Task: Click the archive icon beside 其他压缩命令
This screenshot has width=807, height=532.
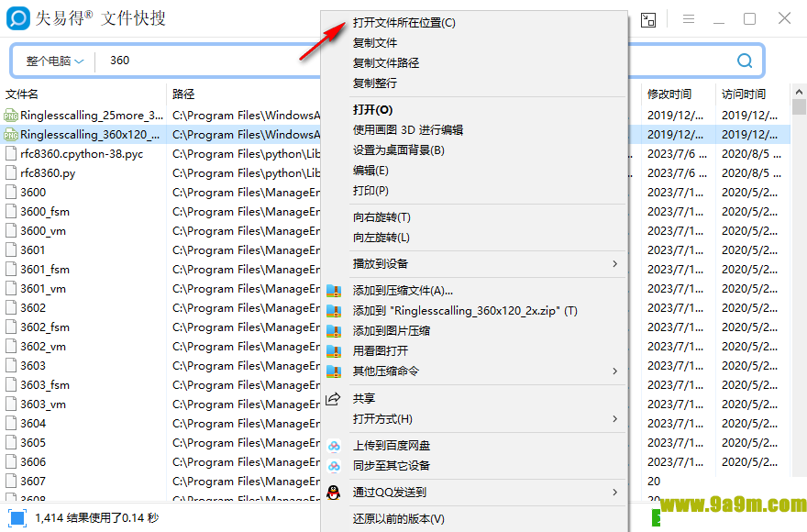Action: [334, 371]
